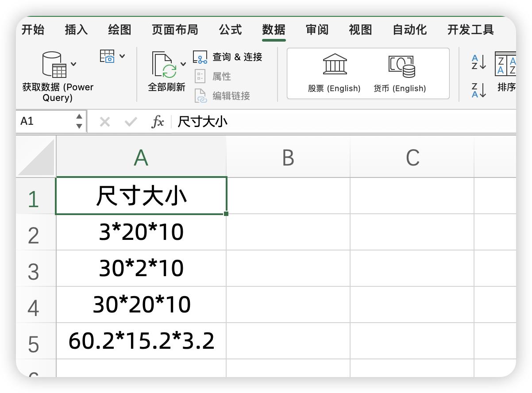Viewport: 532px width, 393px height.
Task: Click cell A1 containing 尺寸大小
Action: click(141, 196)
